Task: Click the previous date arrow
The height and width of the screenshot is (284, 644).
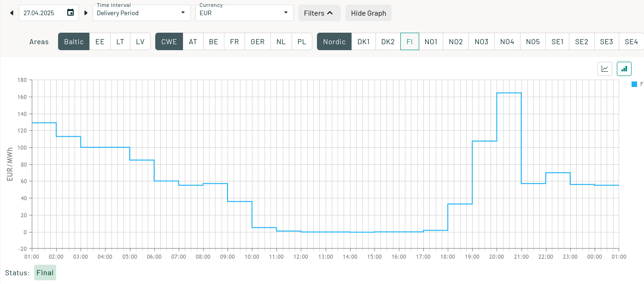Action: coord(12,13)
